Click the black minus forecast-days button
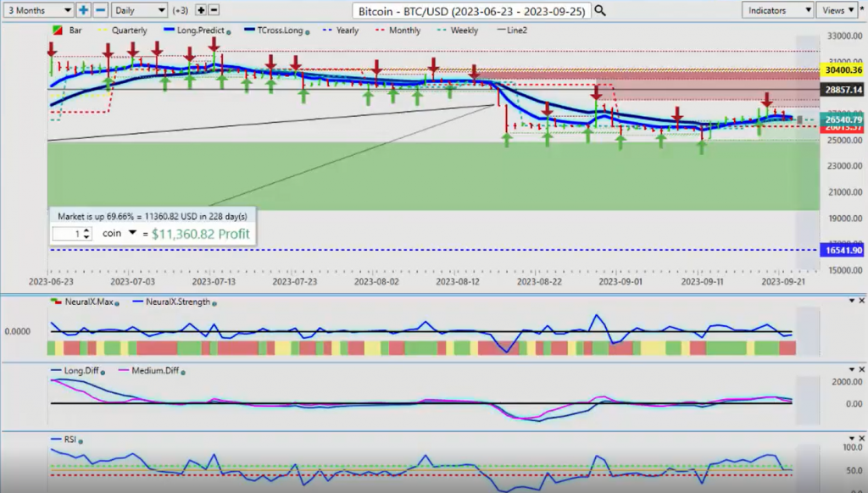The image size is (868, 493). pos(214,10)
